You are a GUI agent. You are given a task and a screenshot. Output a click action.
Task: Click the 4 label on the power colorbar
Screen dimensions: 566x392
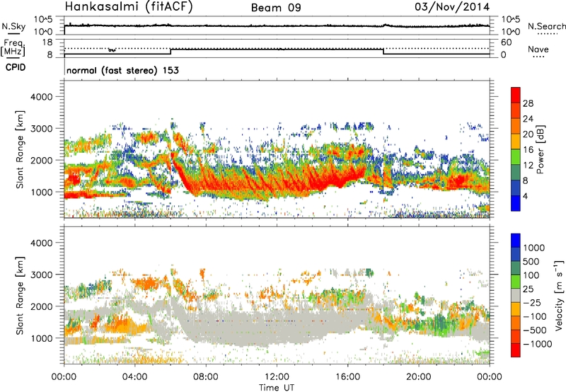tap(526, 197)
